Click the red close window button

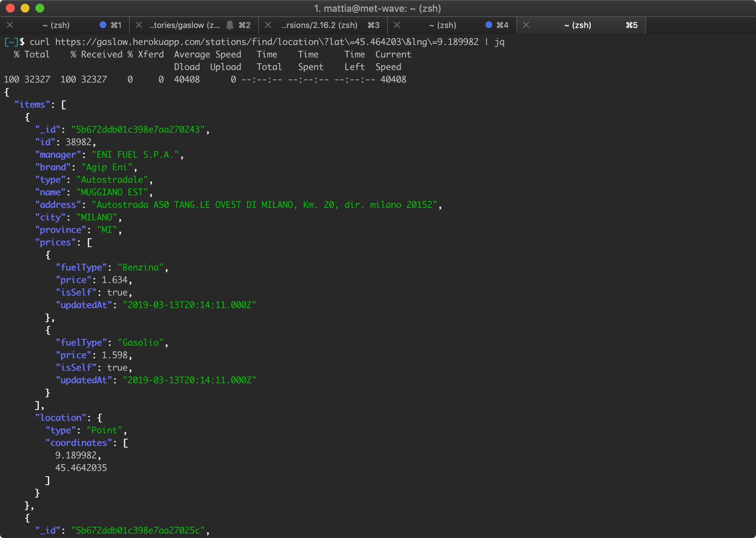coord(10,8)
